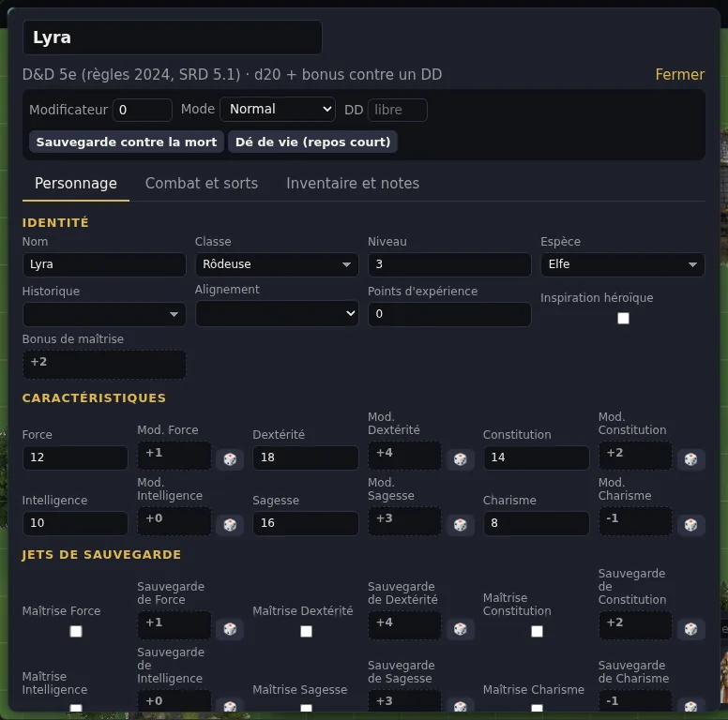Enable Maîtrise Dextérité saving throw proficiency
The width and height of the screenshot is (728, 720).
tap(306, 631)
